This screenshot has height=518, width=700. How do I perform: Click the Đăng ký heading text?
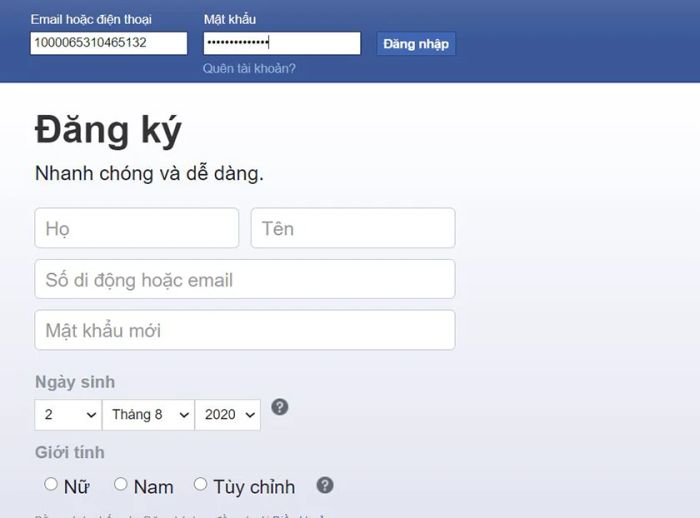108,130
